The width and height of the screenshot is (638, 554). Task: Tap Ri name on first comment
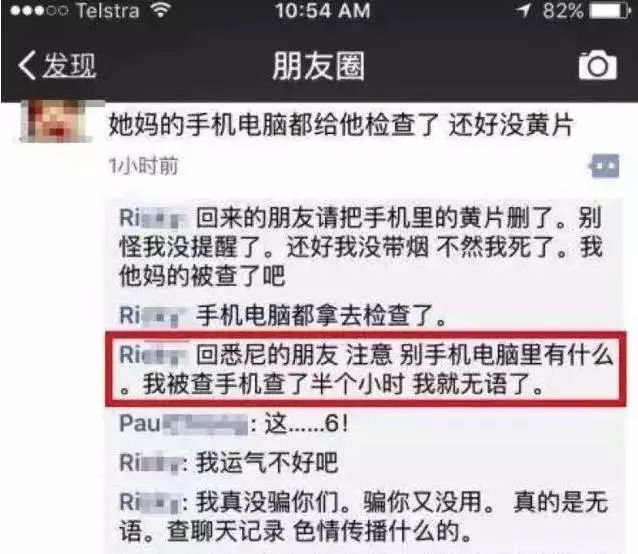point(152,218)
